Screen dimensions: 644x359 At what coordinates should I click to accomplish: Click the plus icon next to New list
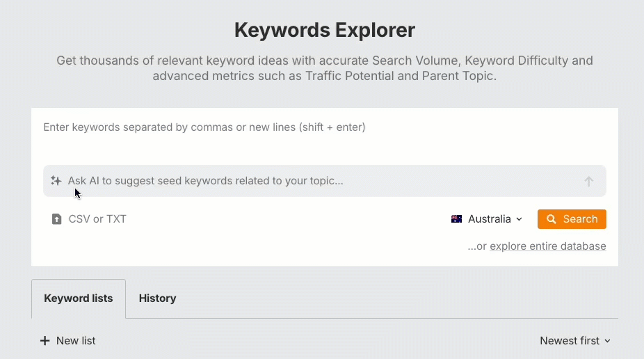[45, 341]
